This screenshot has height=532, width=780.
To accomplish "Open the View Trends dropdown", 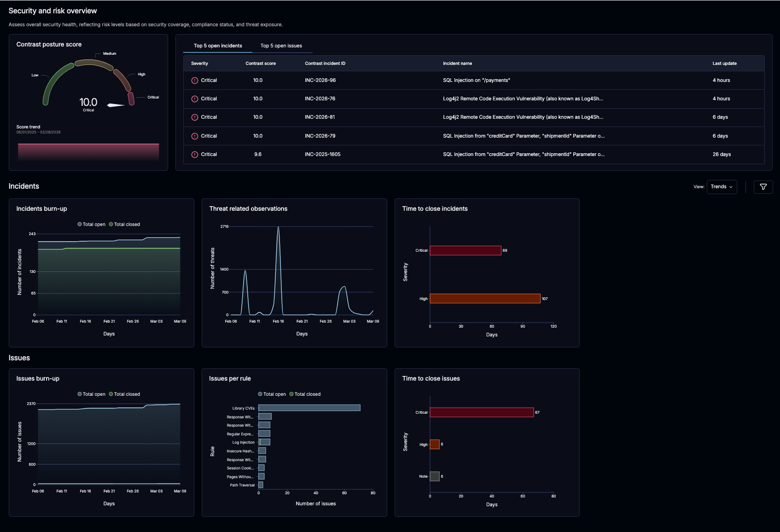I will tap(721, 187).
